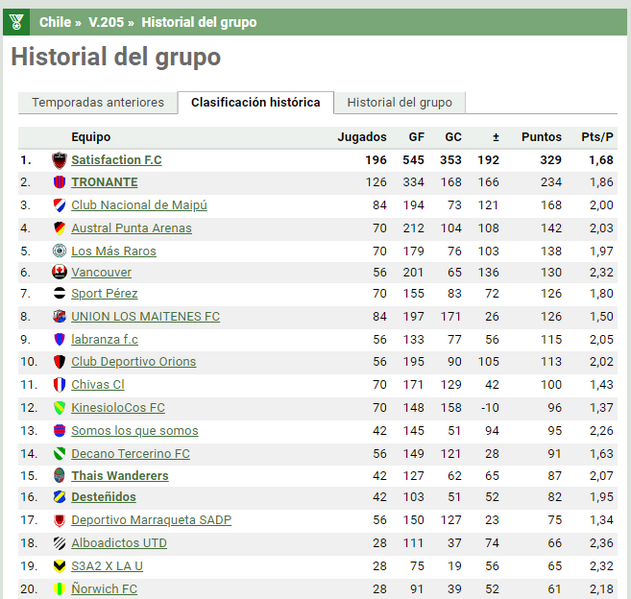Click the Puntos column header
631x599 pixels.
coord(541,137)
